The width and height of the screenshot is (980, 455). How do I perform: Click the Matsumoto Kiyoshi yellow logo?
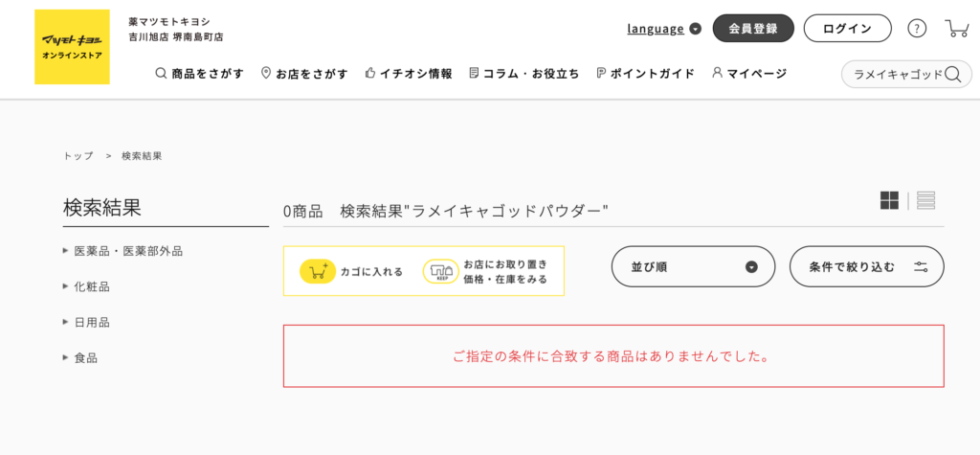[72, 47]
